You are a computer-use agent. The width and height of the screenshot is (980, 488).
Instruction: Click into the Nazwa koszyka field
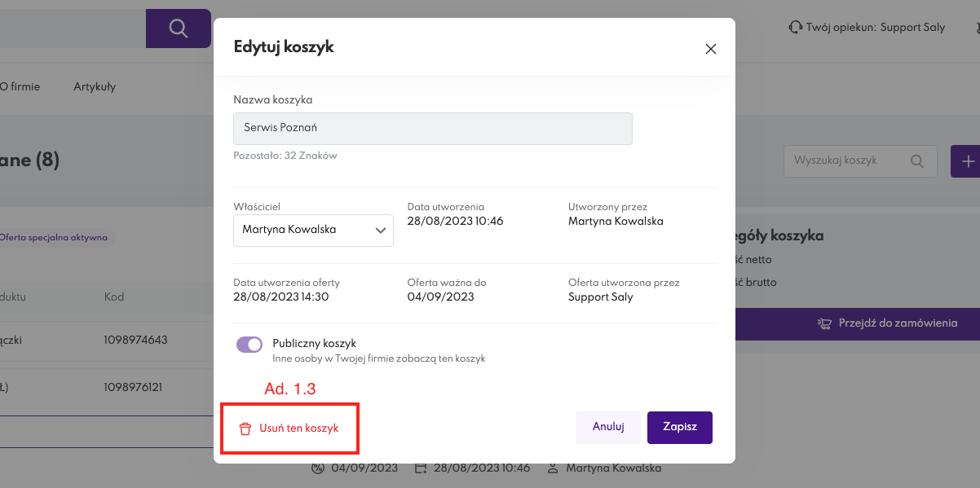coord(432,129)
